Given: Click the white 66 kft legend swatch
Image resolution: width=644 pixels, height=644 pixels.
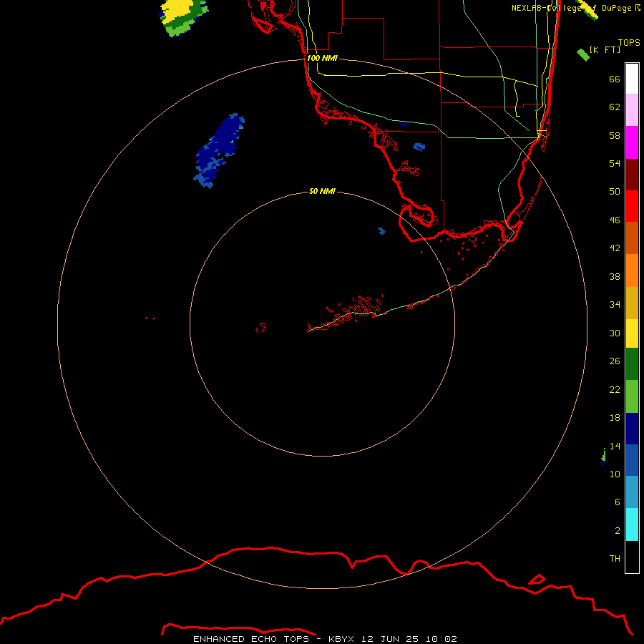Looking at the screenshot, I should (632, 79).
